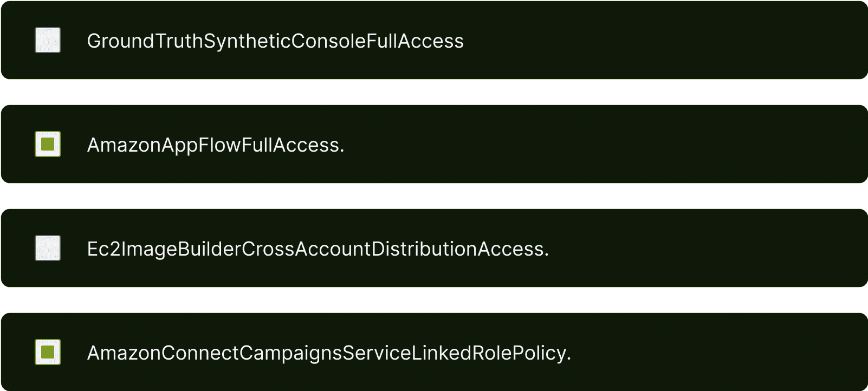Click the GroundTruthSyntheticConsoleFullAccess policy name

pyautogui.click(x=275, y=40)
